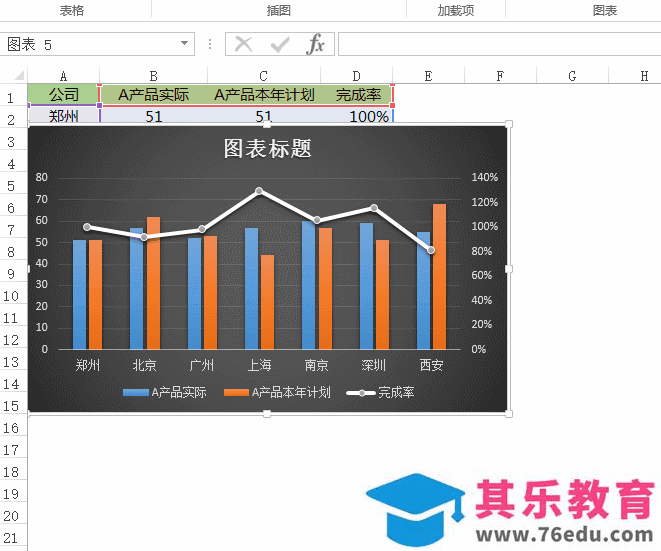This screenshot has width=661, height=551.
Task: Click the 完成率 legend entry
Action: (380, 392)
